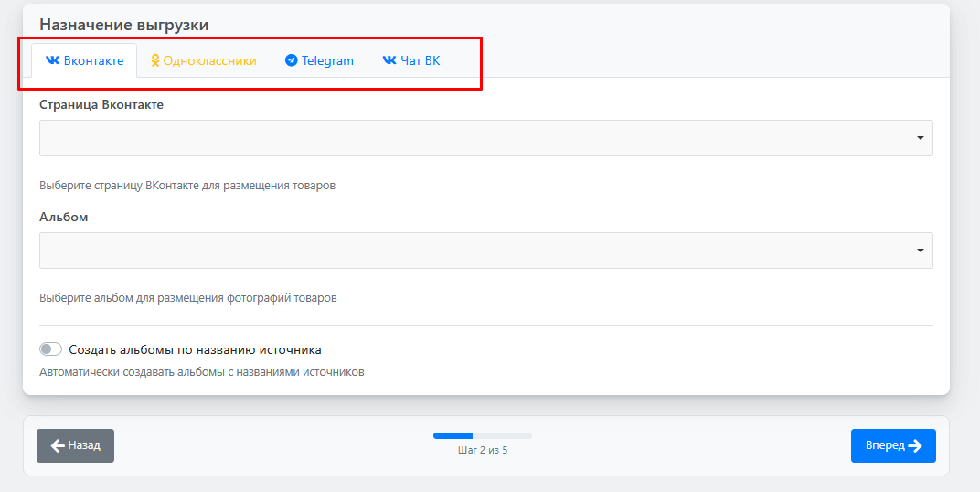Go back with the Назад button
This screenshot has height=492, width=980.
pyautogui.click(x=75, y=445)
